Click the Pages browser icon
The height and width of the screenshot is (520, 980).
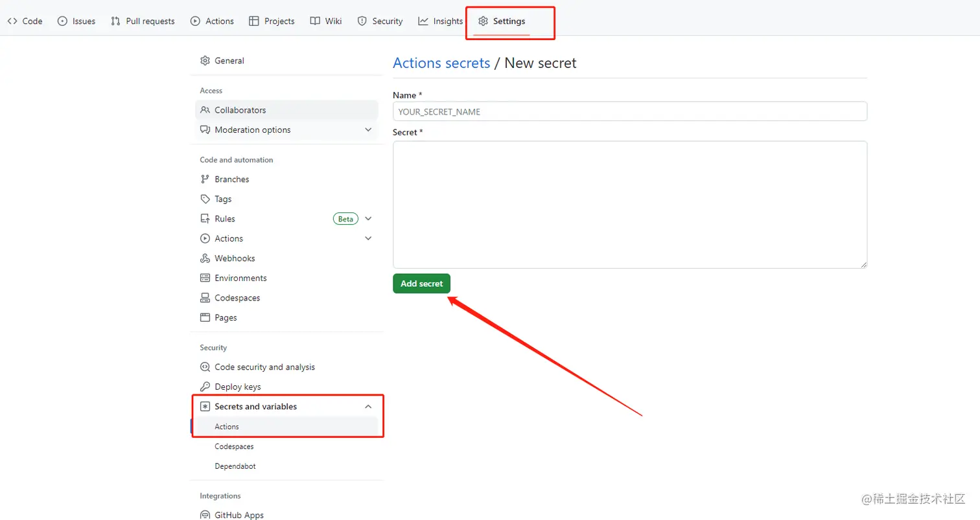[x=205, y=317]
